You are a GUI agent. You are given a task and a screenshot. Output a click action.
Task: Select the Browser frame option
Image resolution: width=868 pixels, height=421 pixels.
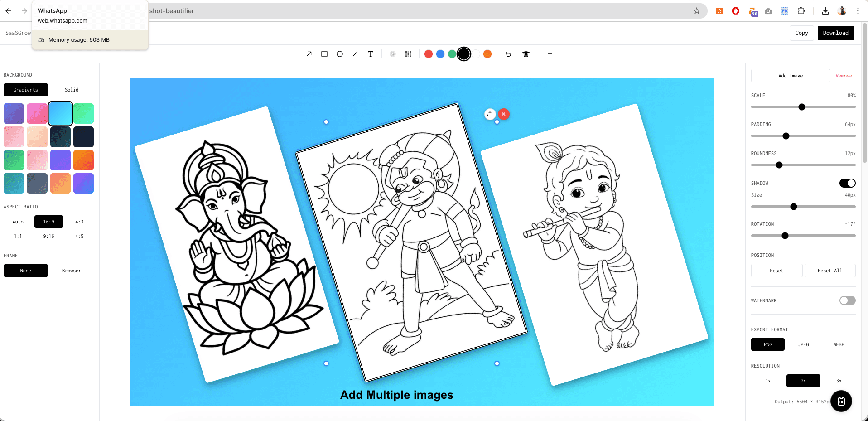pos(71,270)
